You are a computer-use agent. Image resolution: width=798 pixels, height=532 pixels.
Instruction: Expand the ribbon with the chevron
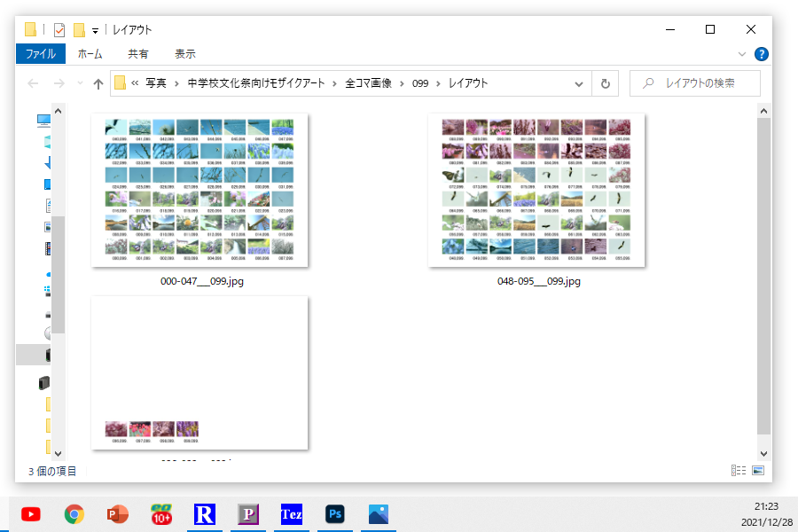pos(742,54)
